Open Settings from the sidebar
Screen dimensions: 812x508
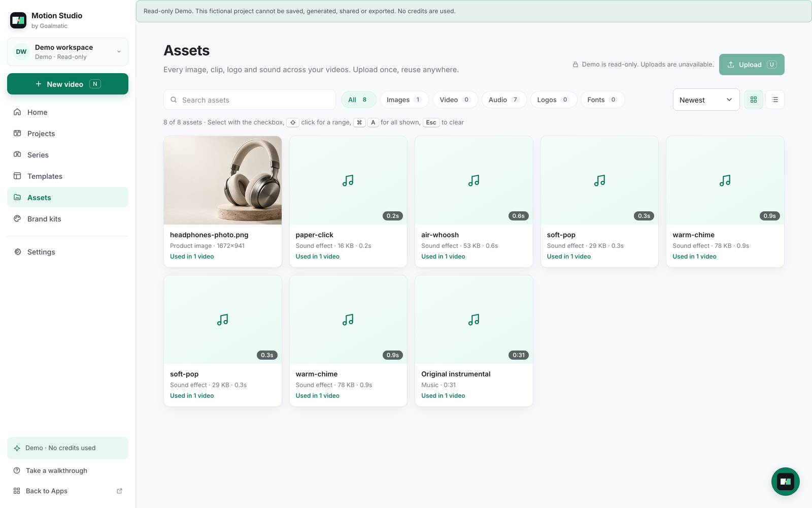point(67,252)
